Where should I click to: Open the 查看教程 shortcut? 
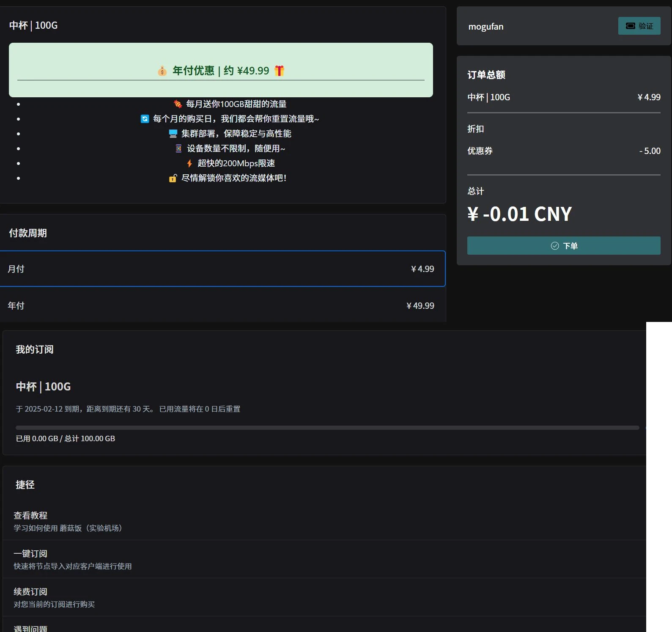click(324, 521)
